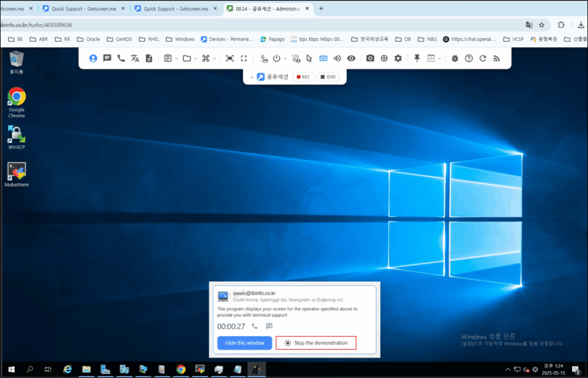Switch to first Quick Support - Getscreen.me tab
This screenshot has width=588, height=378.
tap(84, 9)
